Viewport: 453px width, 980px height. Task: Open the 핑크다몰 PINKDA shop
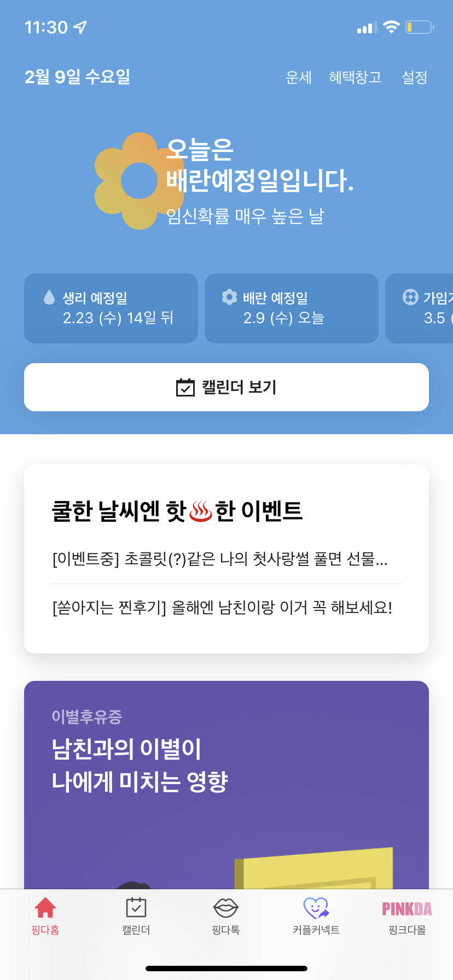click(x=406, y=909)
